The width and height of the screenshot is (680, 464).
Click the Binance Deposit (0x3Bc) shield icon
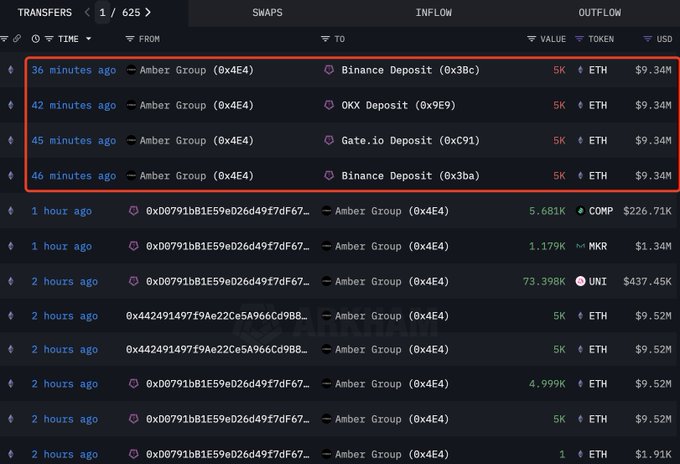pyautogui.click(x=329, y=69)
